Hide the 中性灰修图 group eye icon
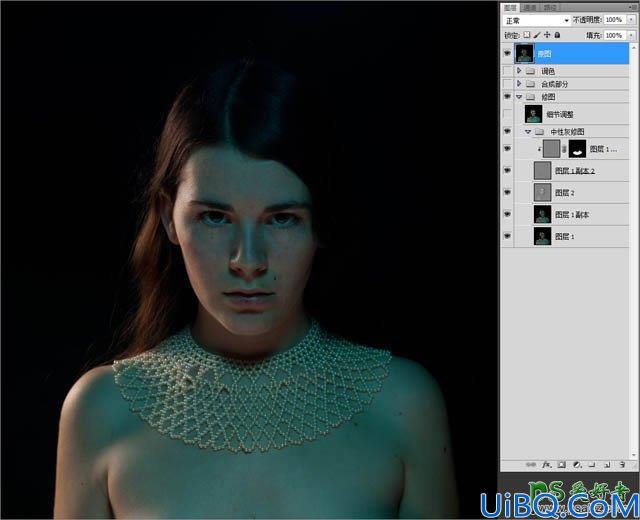This screenshot has width=640, height=520. pyautogui.click(x=507, y=131)
